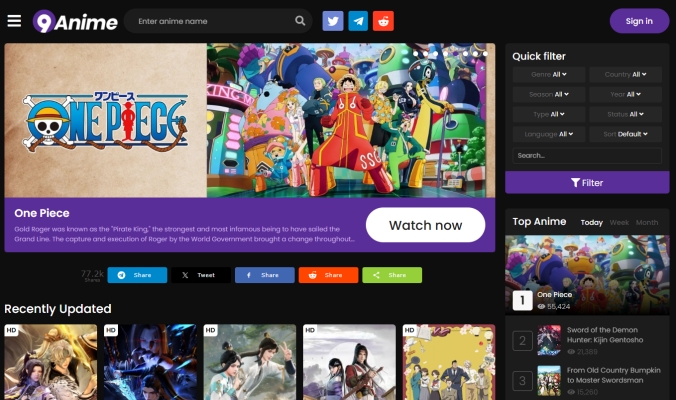The image size is (676, 400).
Task: Share the page via Telegram share button
Action: (137, 275)
